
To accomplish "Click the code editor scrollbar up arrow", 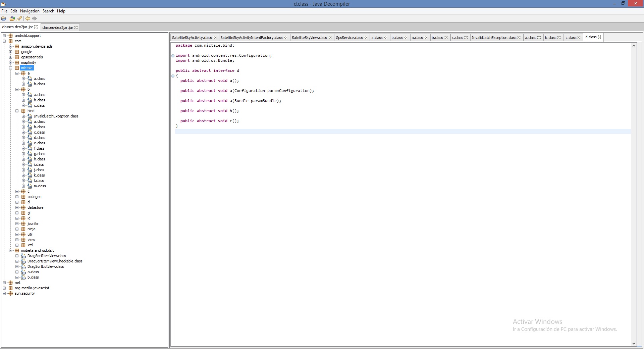I will [634, 46].
